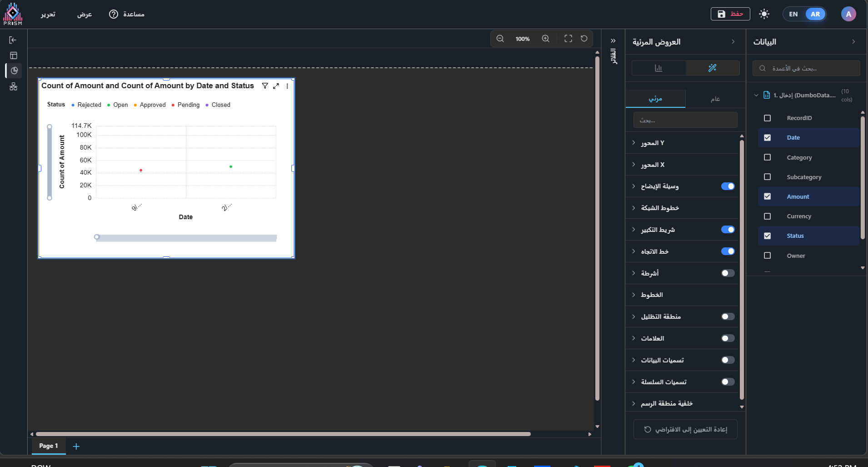Enable the تسميات البيانات data labels toggle
This screenshot has width=868, height=467.
coord(728,360)
